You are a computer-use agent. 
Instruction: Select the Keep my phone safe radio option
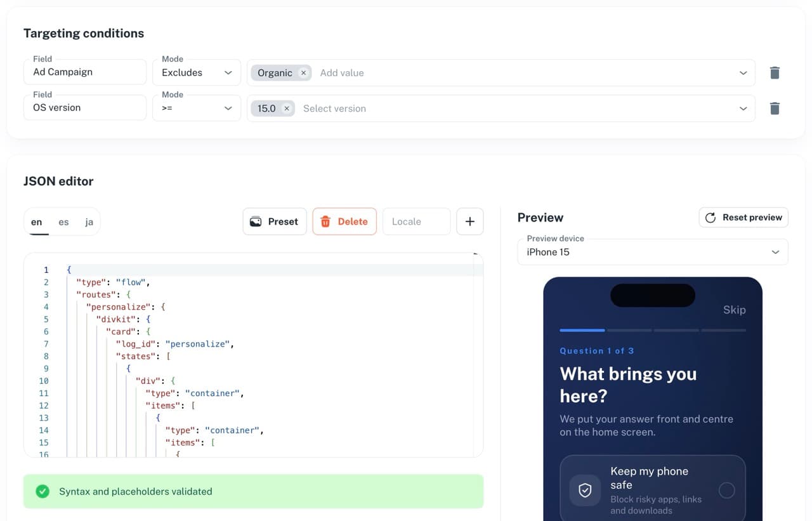[727, 491]
